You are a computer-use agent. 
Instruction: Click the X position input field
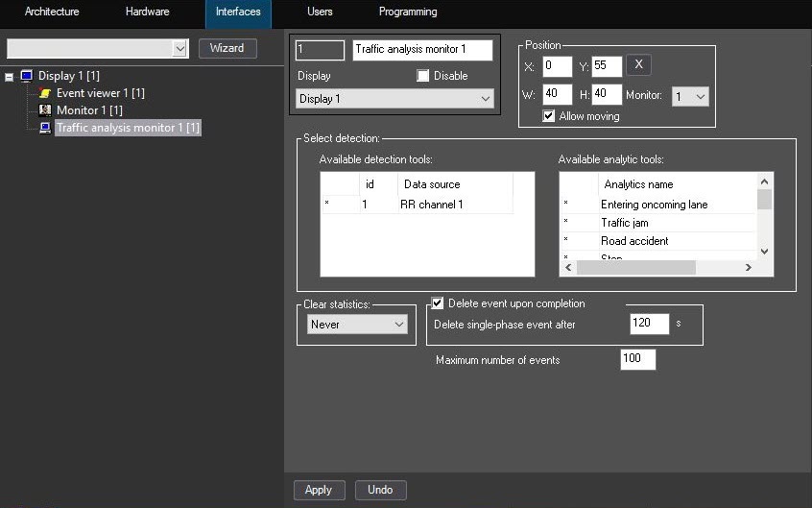tap(558, 66)
